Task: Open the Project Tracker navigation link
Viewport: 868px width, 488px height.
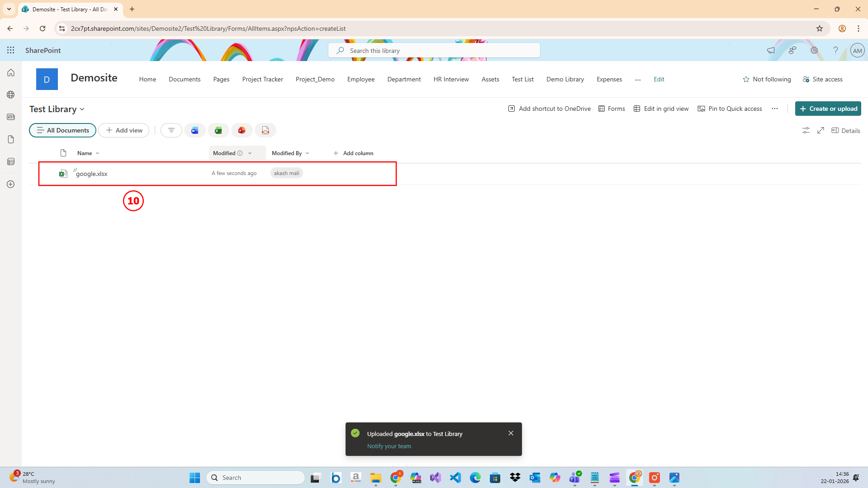Action: coord(262,79)
